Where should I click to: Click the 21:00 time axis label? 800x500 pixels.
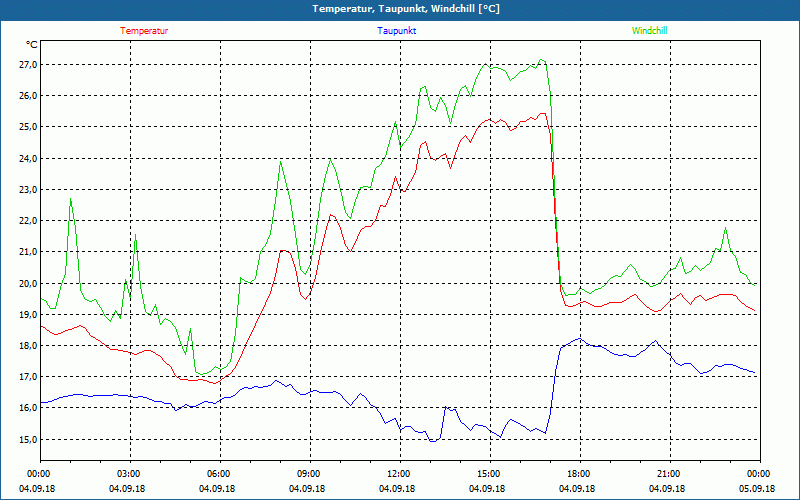click(x=670, y=474)
